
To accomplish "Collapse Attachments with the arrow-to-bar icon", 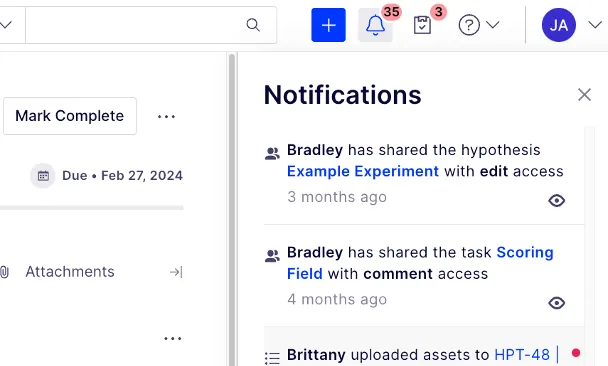I will [x=176, y=272].
